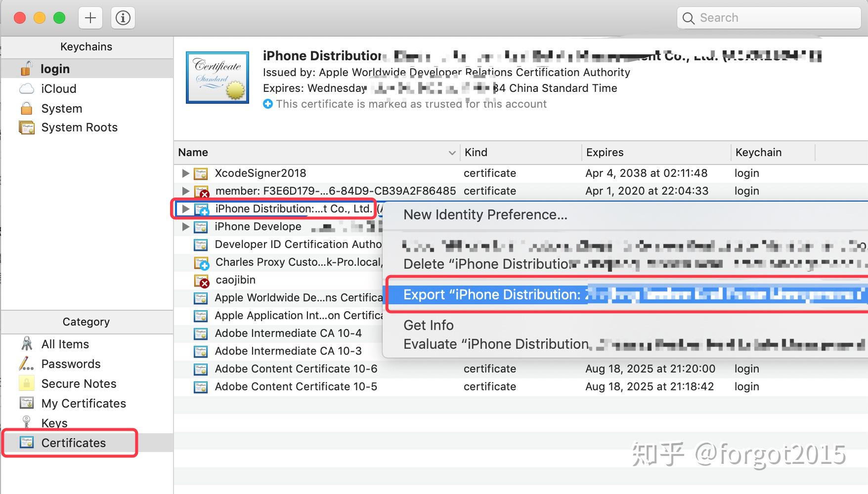
Task: Open the info panel via the ⓘ toolbar button
Action: click(x=123, y=17)
